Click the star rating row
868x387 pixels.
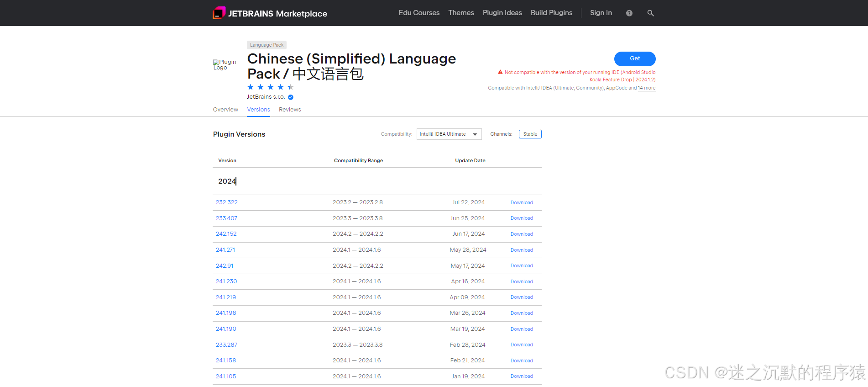pos(270,87)
